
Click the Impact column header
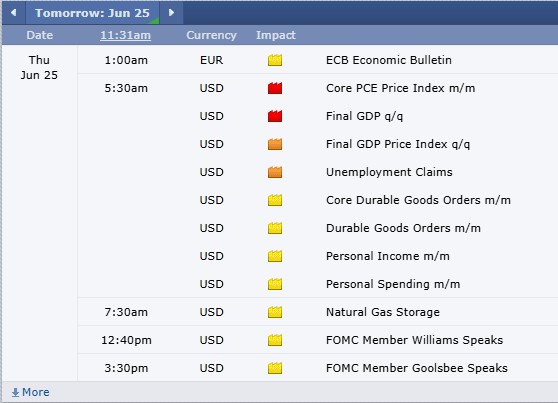coord(276,35)
